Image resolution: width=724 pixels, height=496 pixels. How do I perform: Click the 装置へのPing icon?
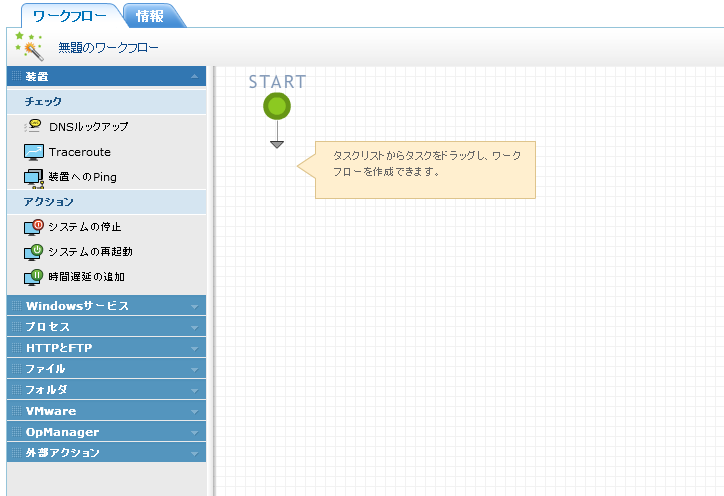[x=33, y=177]
